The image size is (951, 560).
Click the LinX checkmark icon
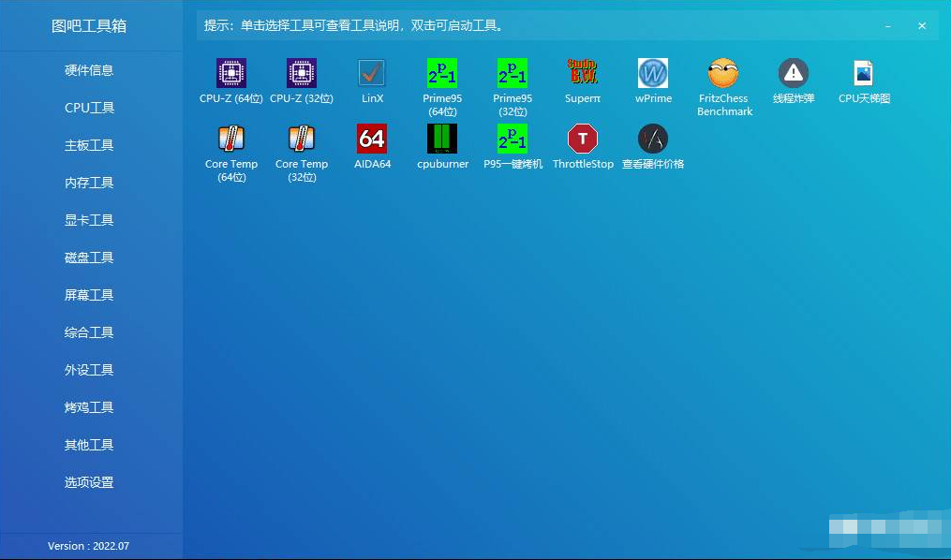[x=372, y=73]
